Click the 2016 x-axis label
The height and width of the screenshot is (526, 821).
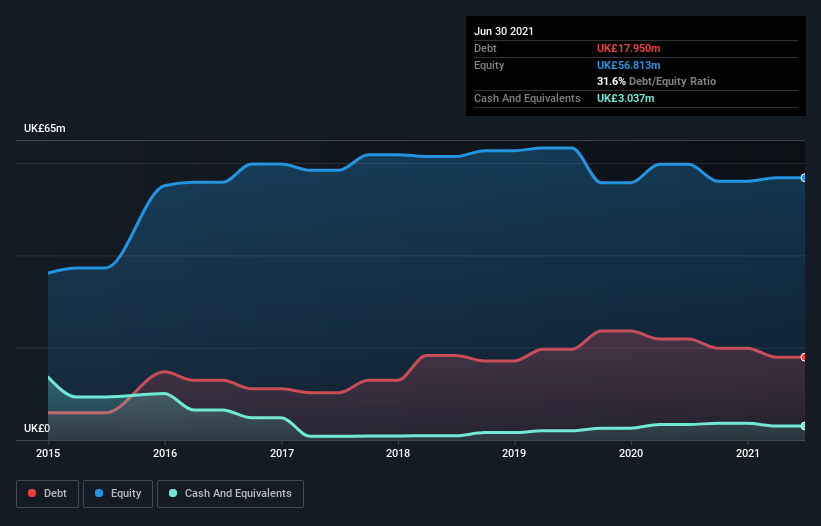pyautogui.click(x=165, y=453)
